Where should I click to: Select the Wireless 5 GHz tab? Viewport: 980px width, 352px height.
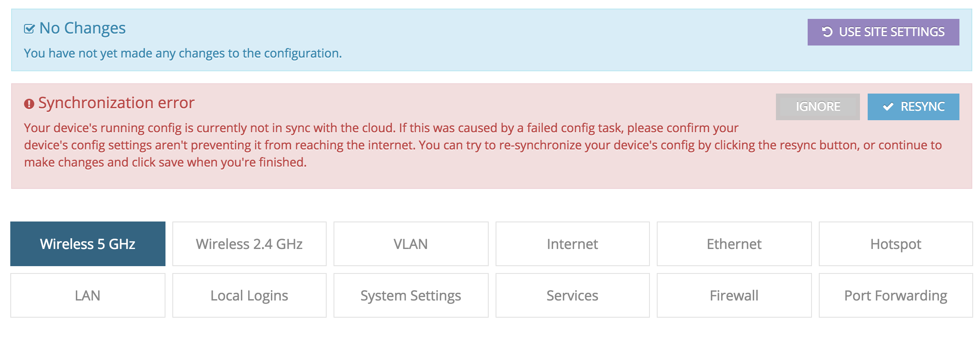coord(87,244)
